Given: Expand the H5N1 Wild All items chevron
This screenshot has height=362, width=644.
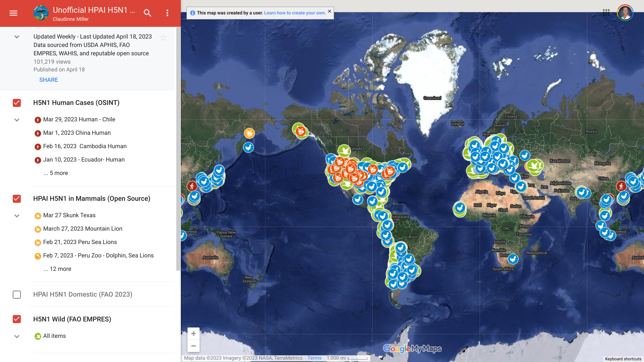Looking at the screenshot, I should pyautogui.click(x=17, y=337).
